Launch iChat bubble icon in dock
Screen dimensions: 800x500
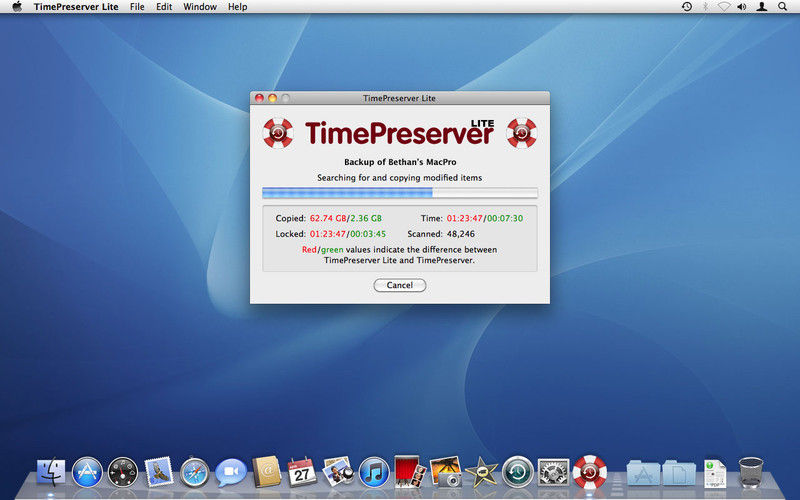231,472
